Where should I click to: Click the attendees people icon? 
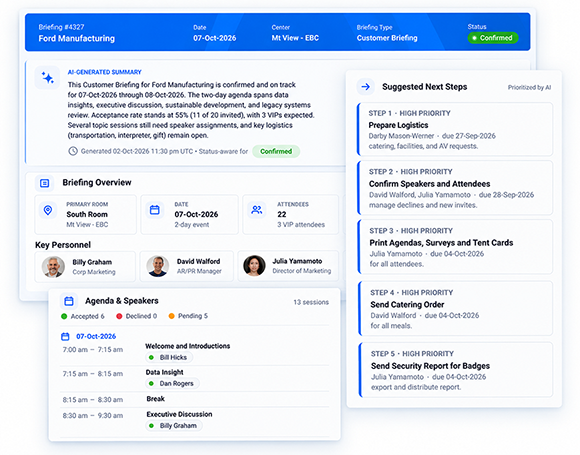coord(257,210)
